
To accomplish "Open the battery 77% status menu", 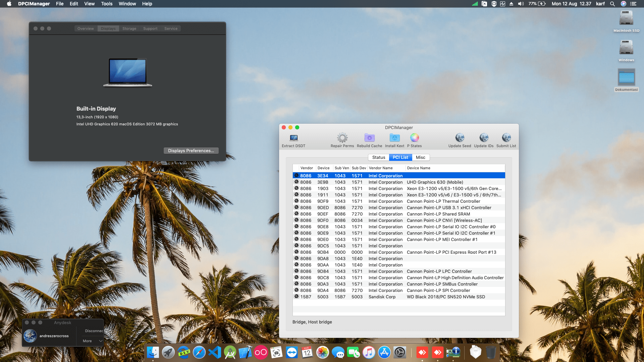I will point(537,4).
